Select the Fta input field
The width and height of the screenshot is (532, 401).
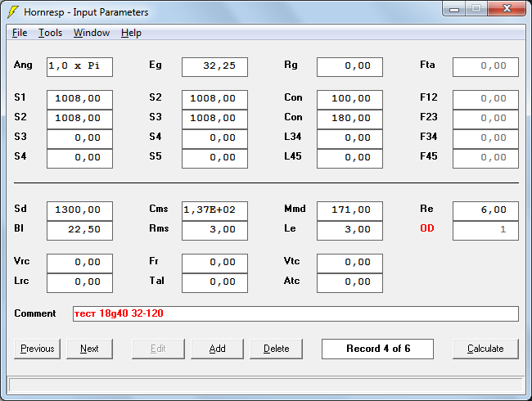[485, 67]
